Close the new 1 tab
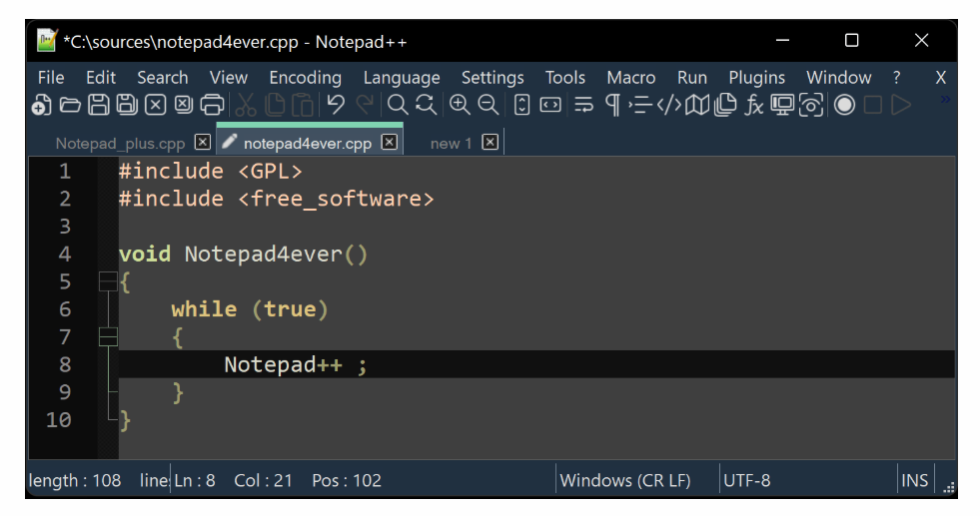This screenshot has height=516, width=980. coord(490,142)
